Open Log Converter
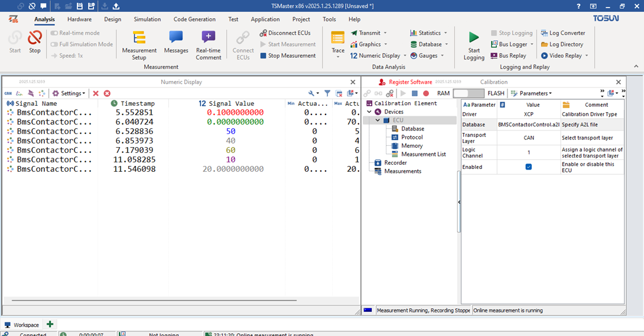This screenshot has height=336, width=644. tap(562, 33)
